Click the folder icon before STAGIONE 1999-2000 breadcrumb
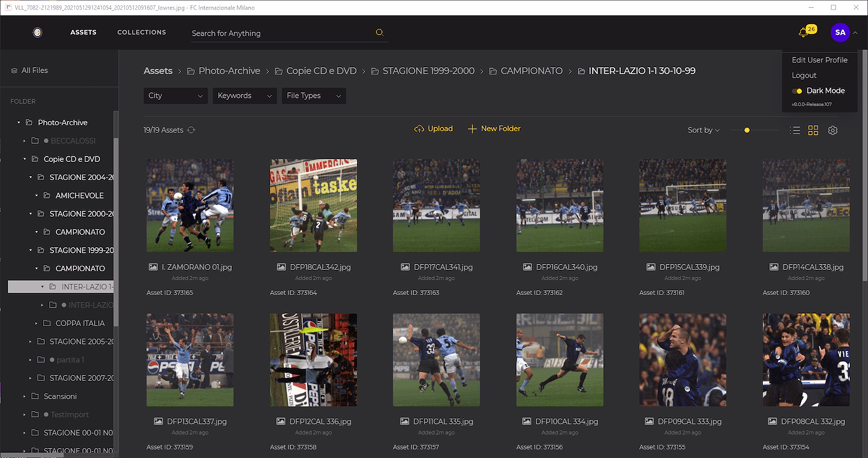Image resolution: width=868 pixels, height=458 pixels. pyautogui.click(x=375, y=72)
